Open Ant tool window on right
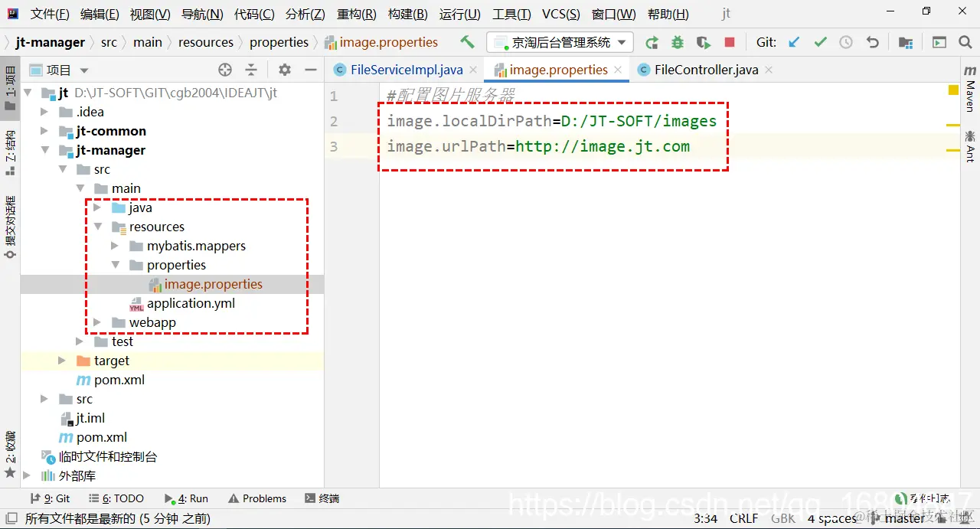This screenshot has height=529, width=980. pyautogui.click(x=970, y=146)
